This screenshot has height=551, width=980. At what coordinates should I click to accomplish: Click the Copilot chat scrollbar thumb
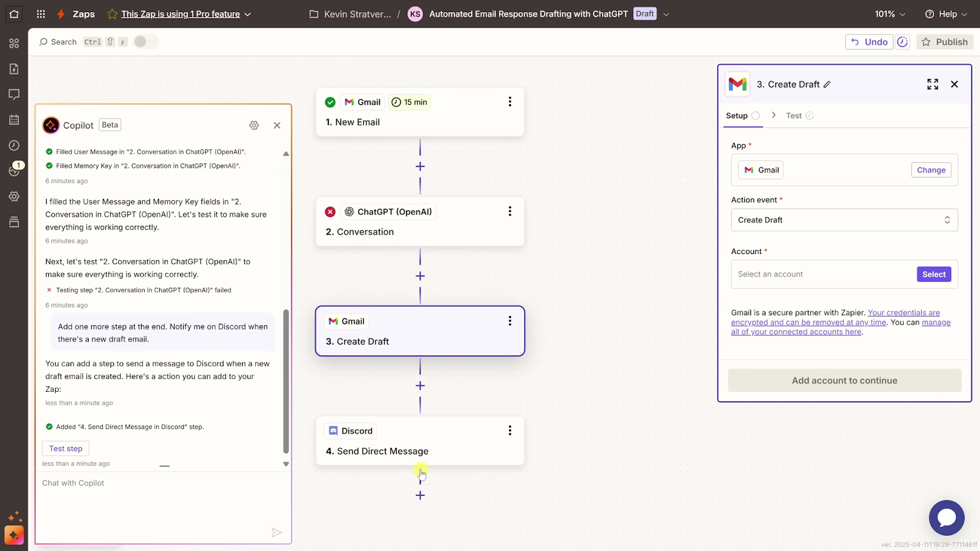[x=286, y=381]
